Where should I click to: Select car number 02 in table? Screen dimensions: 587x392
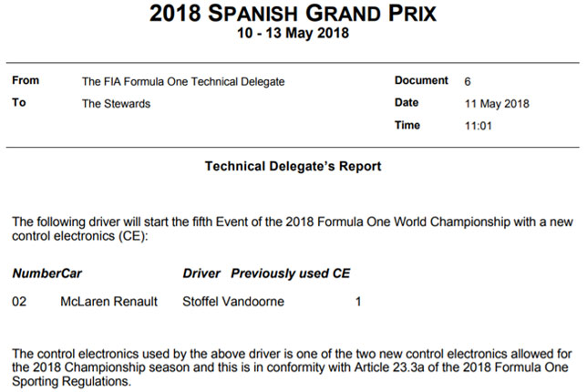point(19,301)
